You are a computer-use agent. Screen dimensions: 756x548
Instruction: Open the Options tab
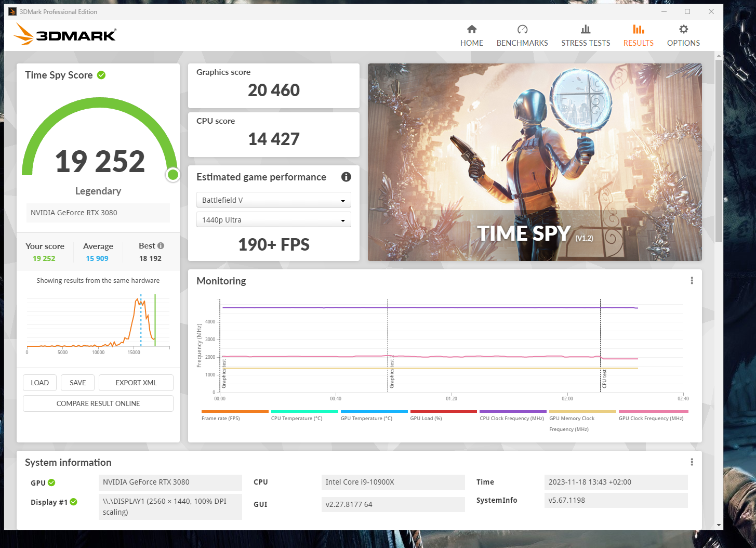pyautogui.click(x=683, y=36)
